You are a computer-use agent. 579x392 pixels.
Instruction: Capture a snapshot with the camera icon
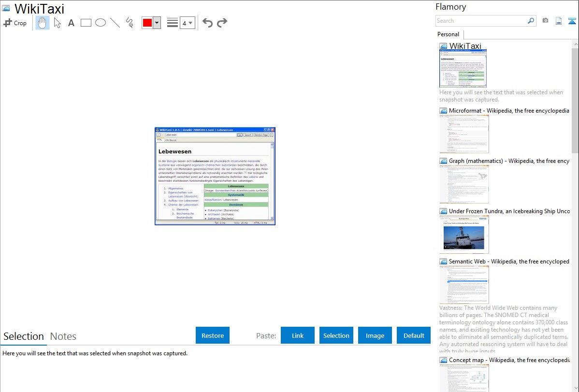tap(545, 21)
